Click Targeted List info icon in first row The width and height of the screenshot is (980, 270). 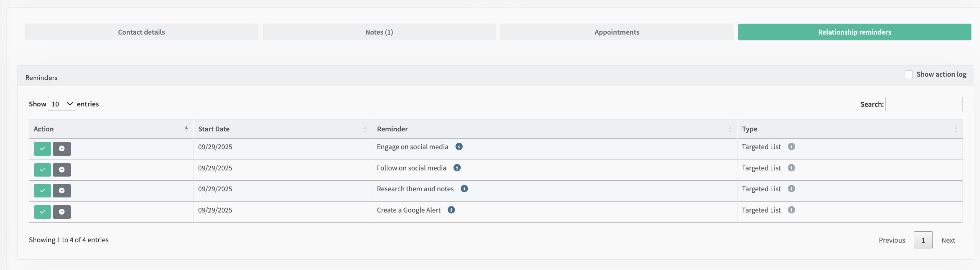791,147
